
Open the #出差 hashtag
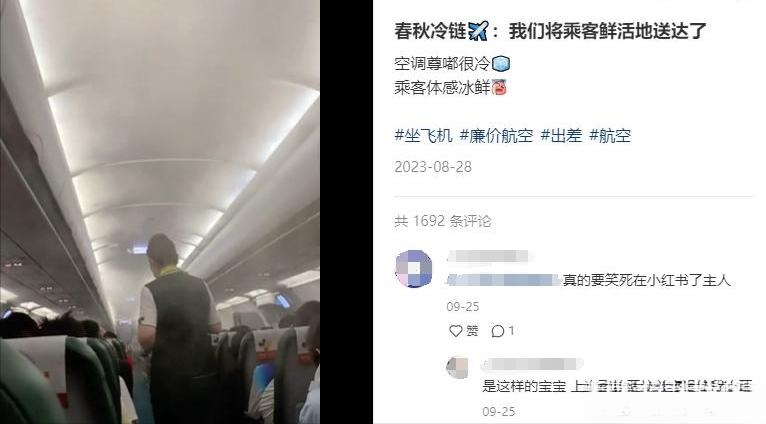click(x=561, y=135)
